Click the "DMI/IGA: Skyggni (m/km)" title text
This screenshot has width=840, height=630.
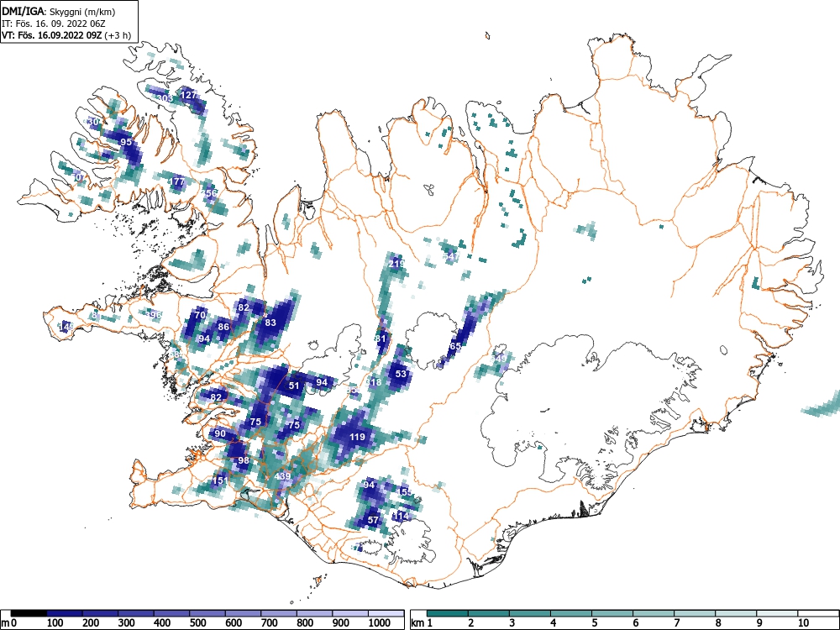(x=59, y=11)
